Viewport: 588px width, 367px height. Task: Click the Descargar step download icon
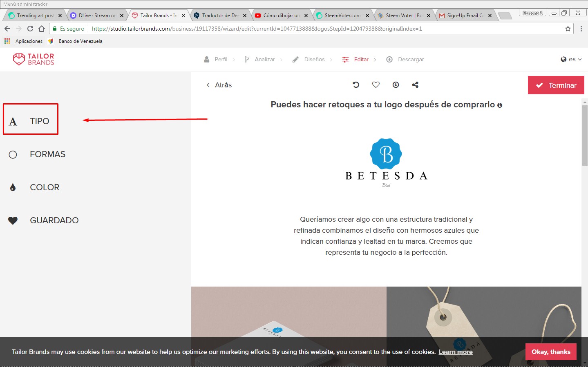click(x=389, y=59)
